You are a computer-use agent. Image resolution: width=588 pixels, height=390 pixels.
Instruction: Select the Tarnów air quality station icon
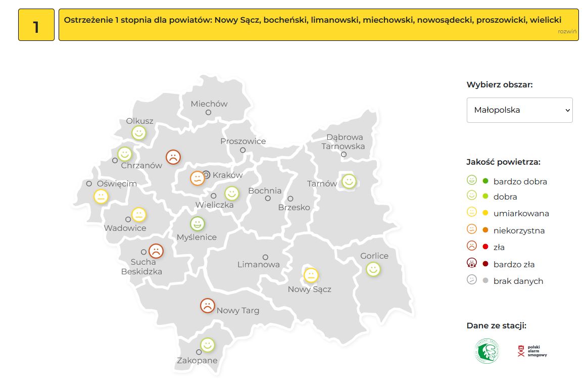coord(349,181)
